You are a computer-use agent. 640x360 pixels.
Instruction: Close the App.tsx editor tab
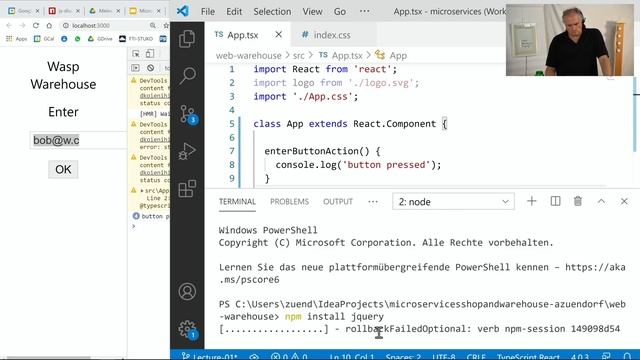(x=278, y=35)
